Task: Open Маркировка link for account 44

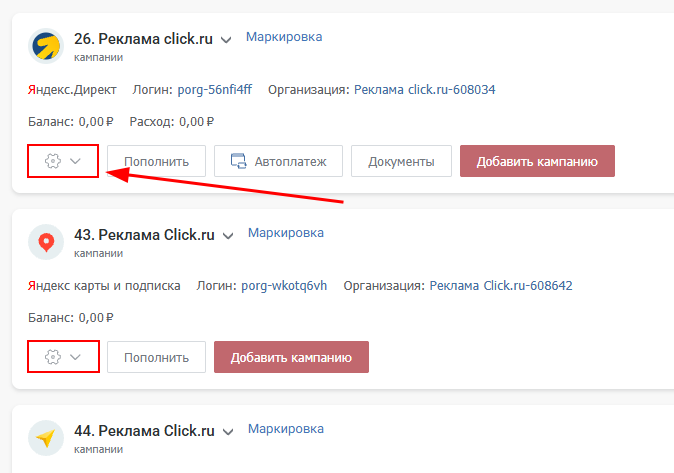Action: point(286,429)
